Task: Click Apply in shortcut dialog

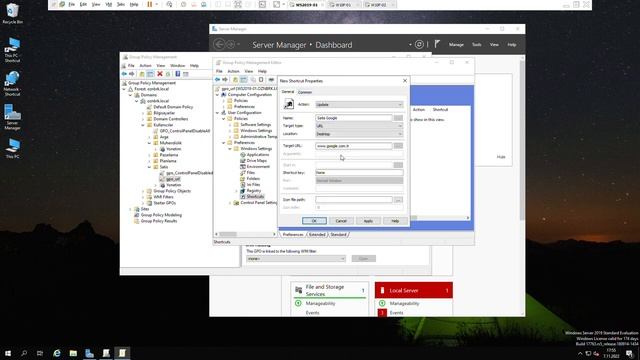Action: [x=368, y=221]
